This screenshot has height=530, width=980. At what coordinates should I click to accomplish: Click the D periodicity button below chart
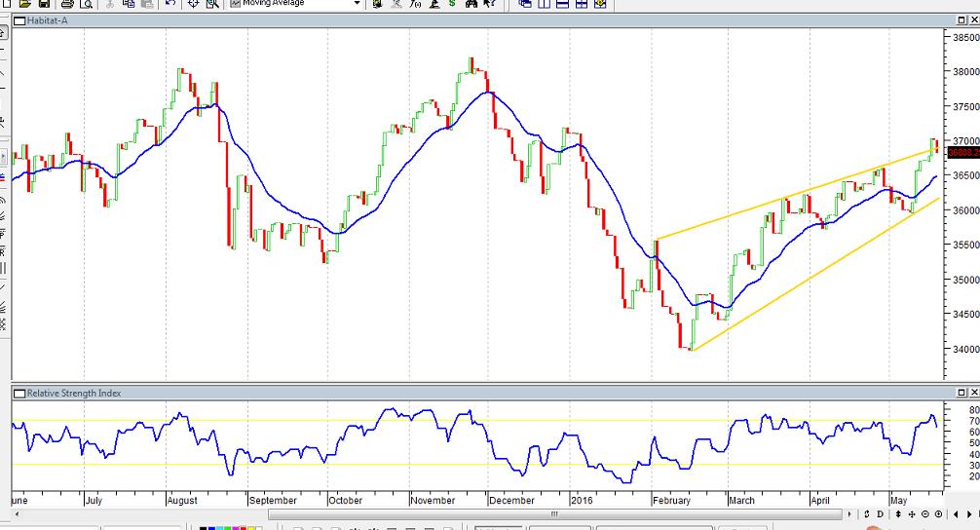[x=880, y=513]
